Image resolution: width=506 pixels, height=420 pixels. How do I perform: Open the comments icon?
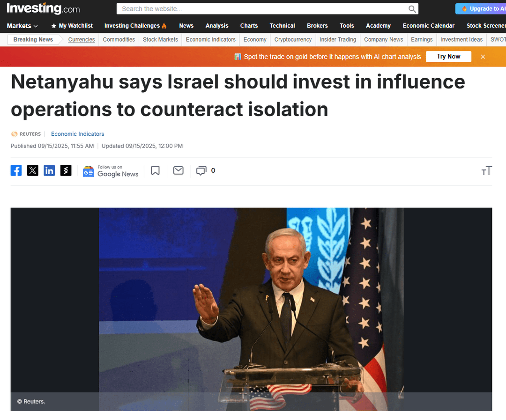pyautogui.click(x=201, y=170)
